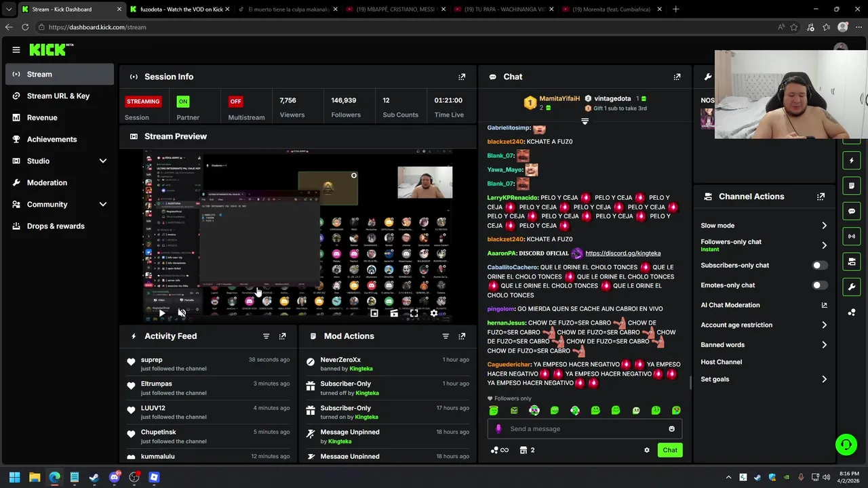868x488 pixels.
Task: Toggle theater mode in stream preview
Action: pyautogui.click(x=394, y=313)
